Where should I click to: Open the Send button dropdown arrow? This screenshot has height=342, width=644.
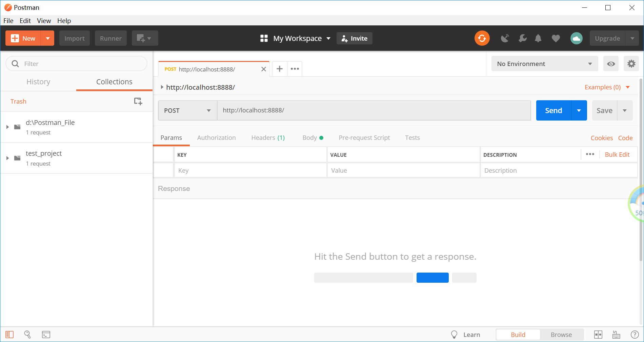click(x=579, y=110)
